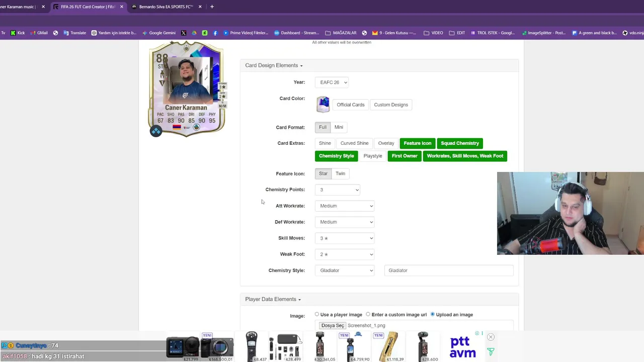This screenshot has height=362, width=644.
Task: Click the Gladiator chemistry style text field
Action: tap(449, 270)
